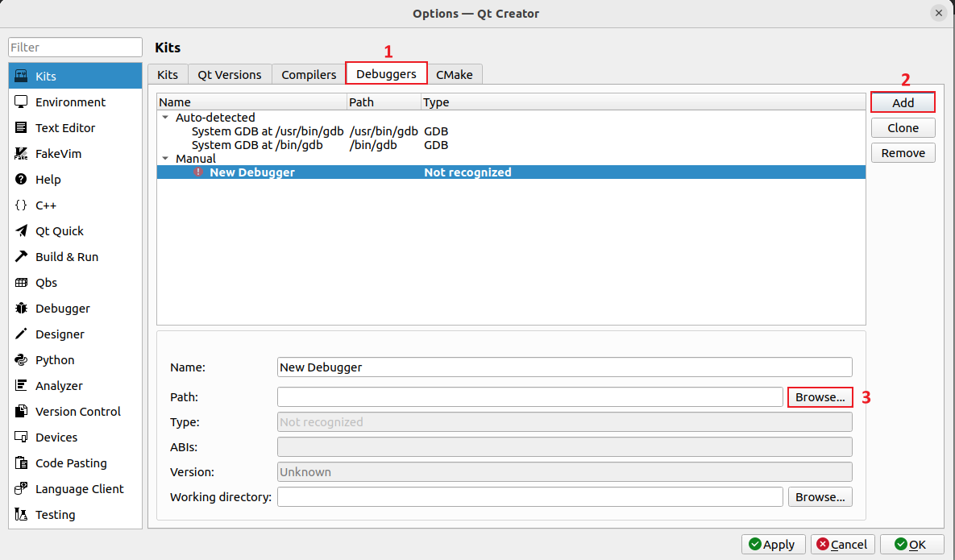Click the debugger Name input field

pos(565,367)
